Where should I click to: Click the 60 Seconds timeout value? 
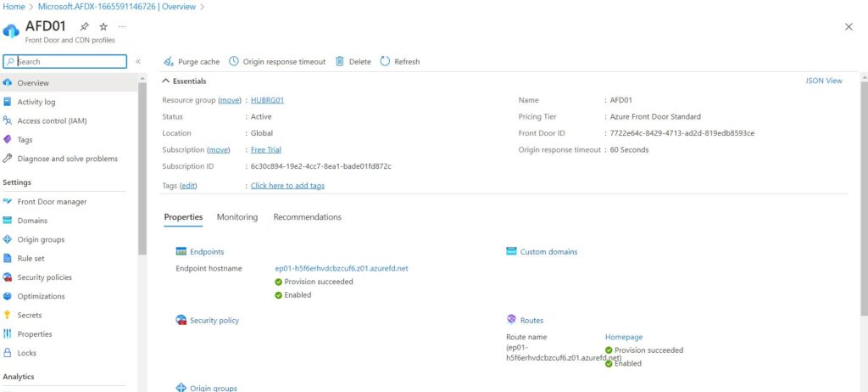coord(630,149)
